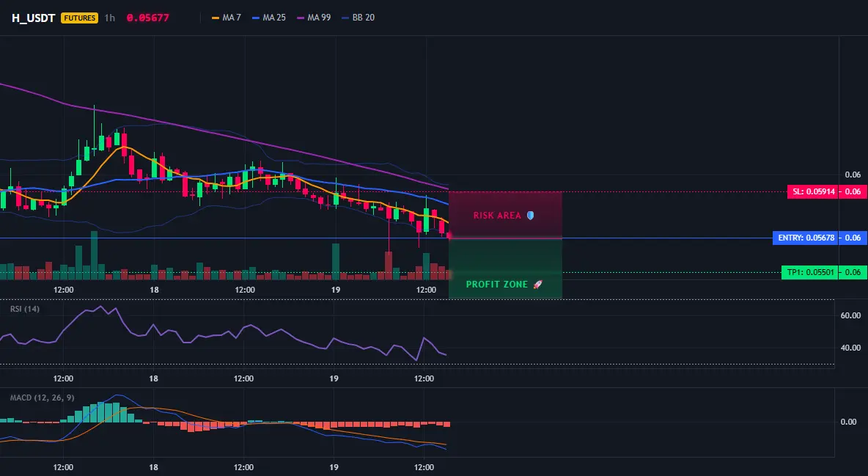Click the 0.05677 current price

tap(148, 18)
